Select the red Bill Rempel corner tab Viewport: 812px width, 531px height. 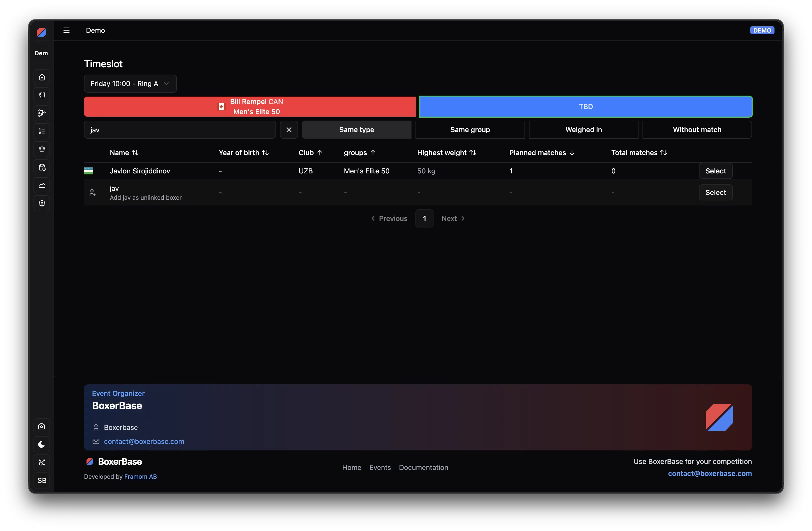(x=250, y=107)
